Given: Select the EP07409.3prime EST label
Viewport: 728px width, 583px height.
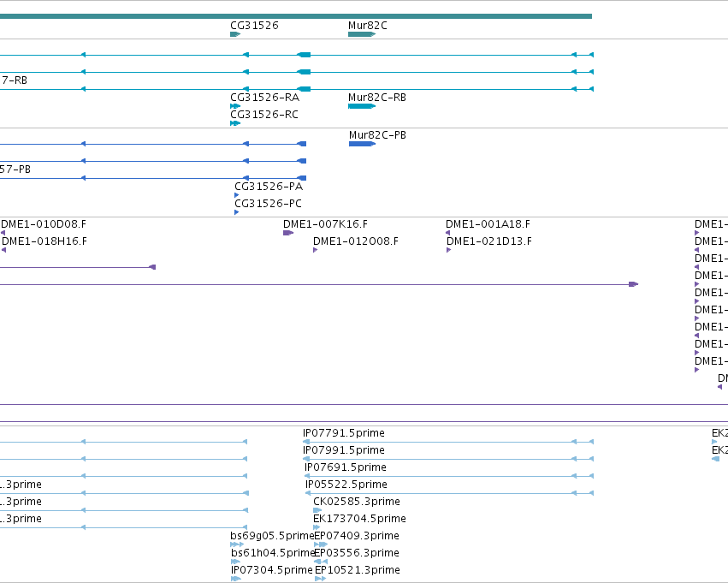Looking at the screenshot, I should (x=357, y=536).
